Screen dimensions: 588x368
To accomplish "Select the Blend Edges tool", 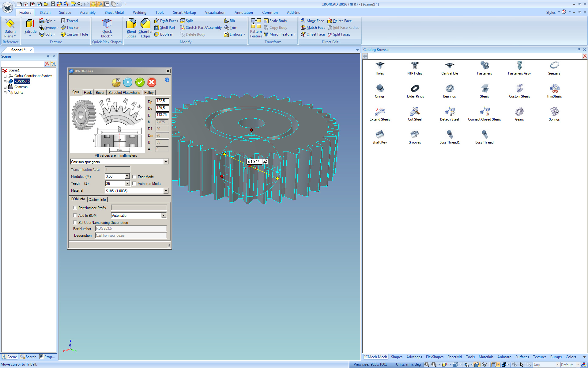I will point(131,24).
